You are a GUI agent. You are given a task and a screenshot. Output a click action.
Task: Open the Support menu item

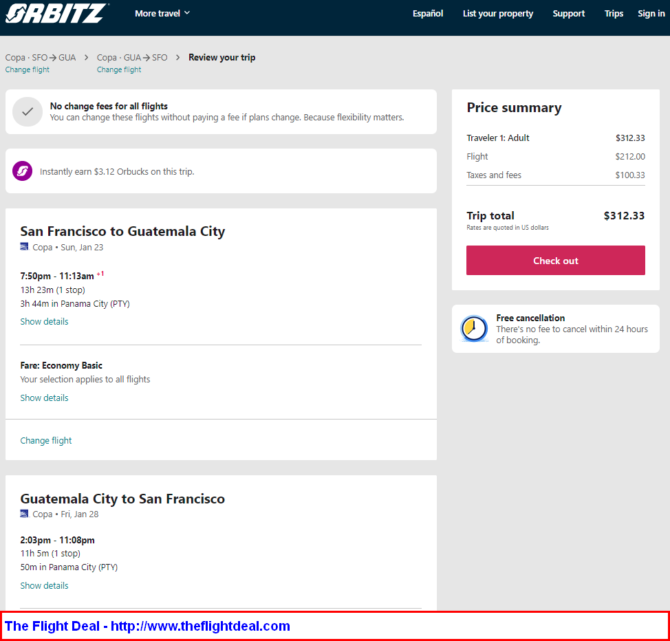click(568, 13)
